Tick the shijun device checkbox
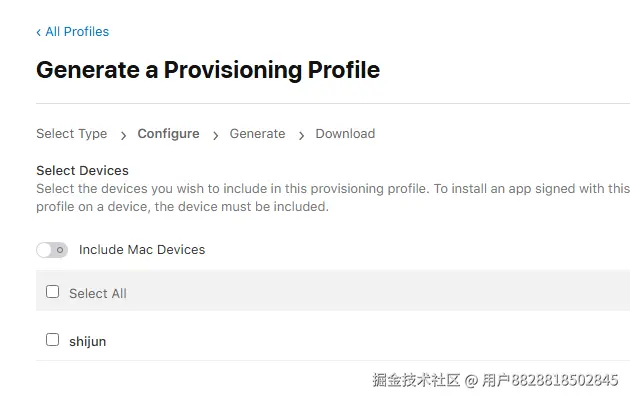The image size is (630, 400). click(52, 340)
